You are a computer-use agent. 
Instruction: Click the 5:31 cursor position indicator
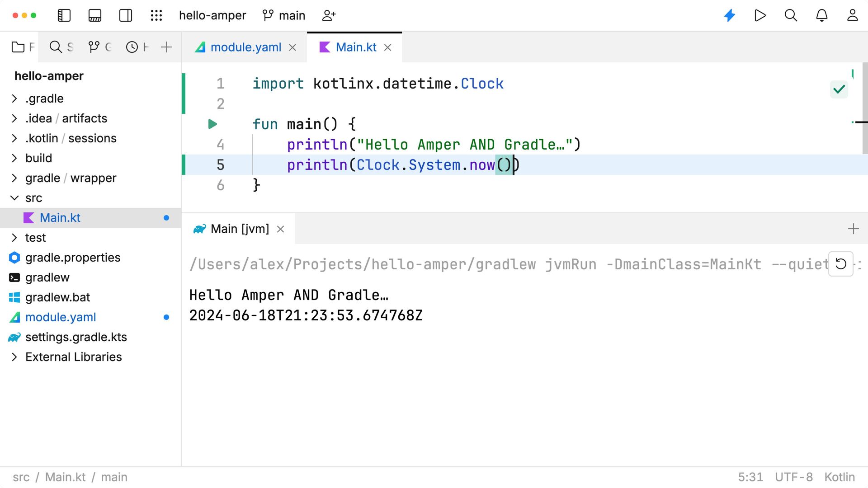(750, 477)
